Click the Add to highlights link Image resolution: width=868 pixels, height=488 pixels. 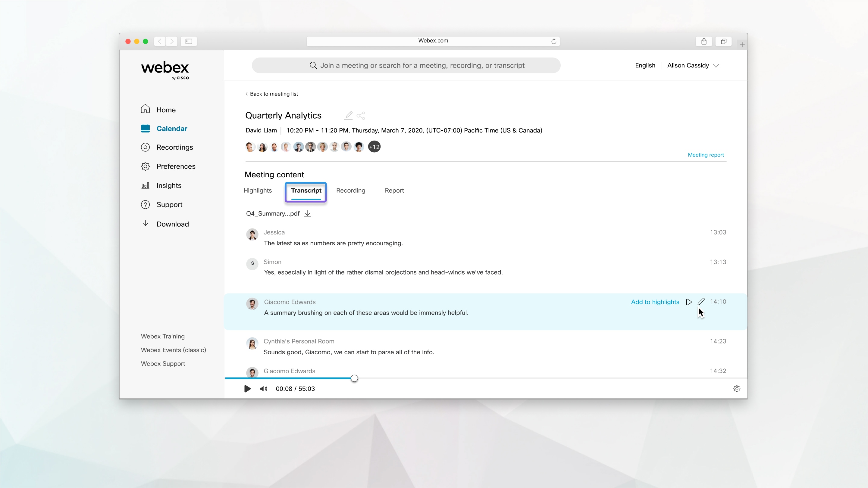[x=655, y=302]
